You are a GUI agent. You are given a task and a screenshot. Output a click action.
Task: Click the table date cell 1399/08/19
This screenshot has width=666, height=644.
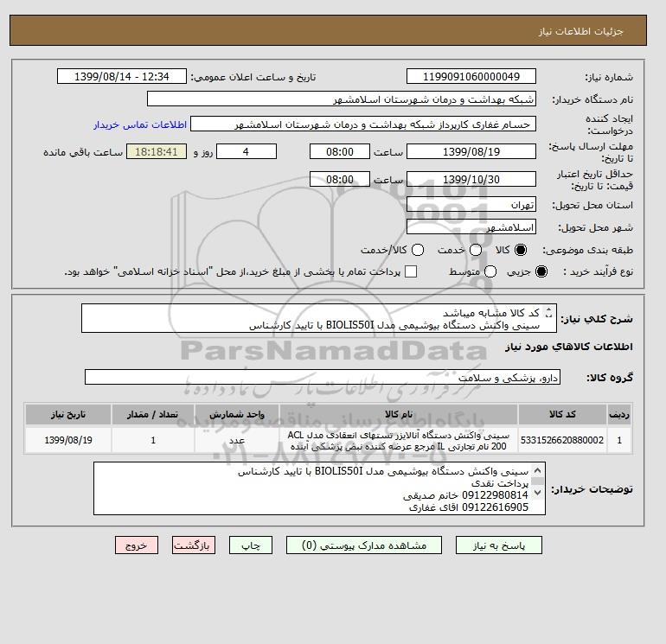68,440
